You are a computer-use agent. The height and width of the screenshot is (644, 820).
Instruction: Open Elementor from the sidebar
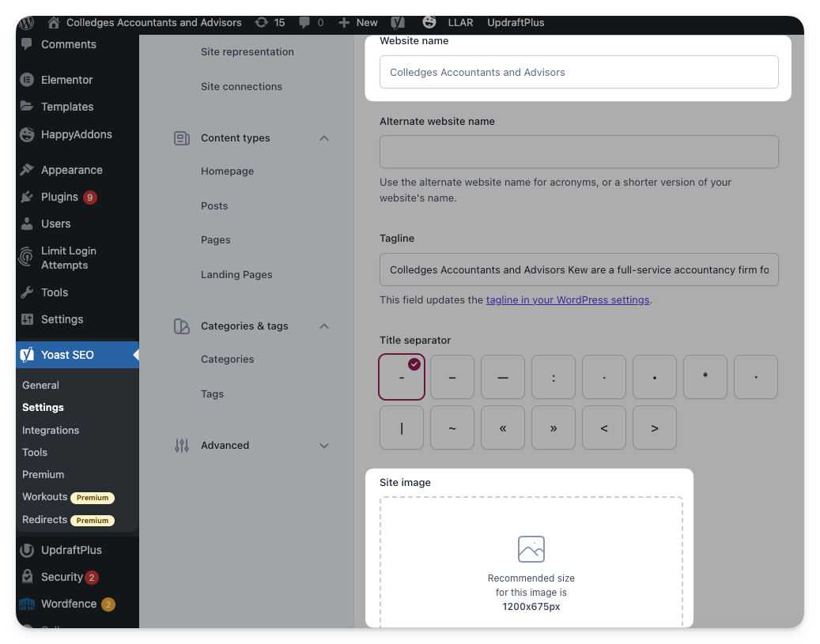click(66, 80)
